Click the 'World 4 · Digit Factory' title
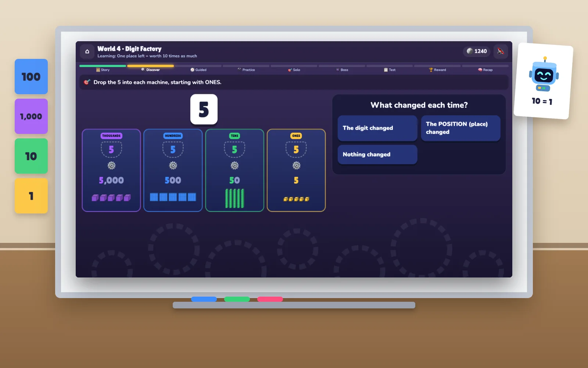This screenshot has width=588, height=368. [x=129, y=49]
